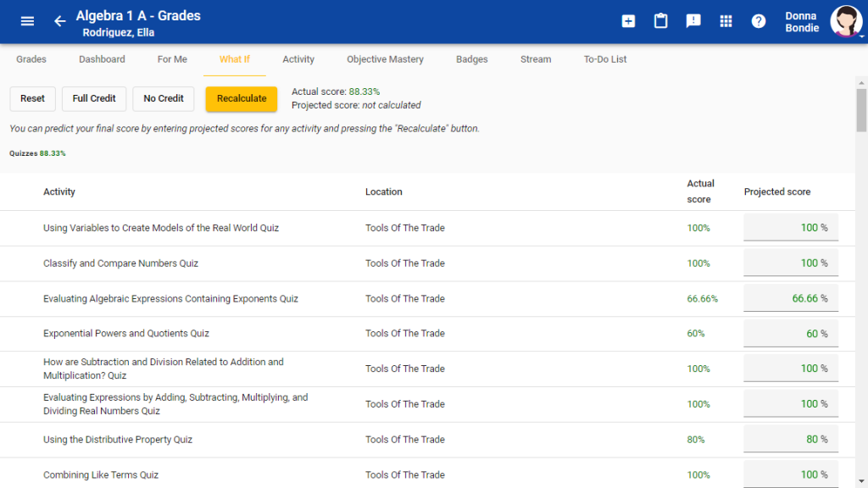Click the add (plus) icon in header
This screenshot has height=488, width=868.
[628, 21]
